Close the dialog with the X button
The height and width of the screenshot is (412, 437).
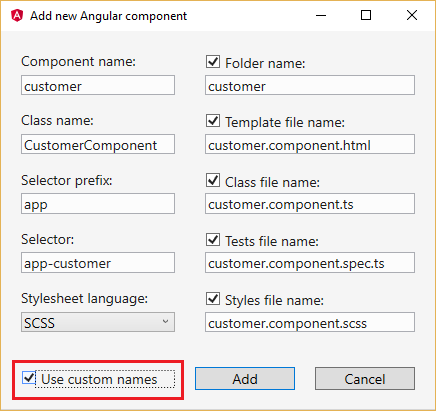pyautogui.click(x=412, y=15)
